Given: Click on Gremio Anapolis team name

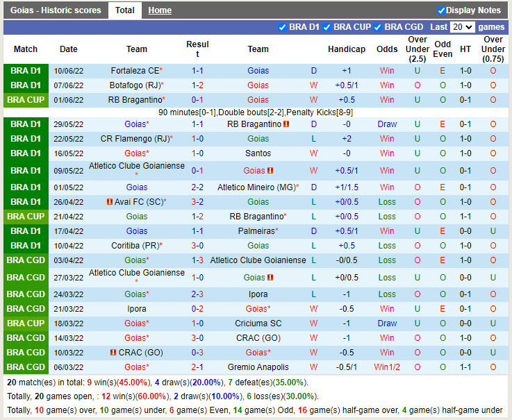Looking at the screenshot, I should tap(258, 367).
